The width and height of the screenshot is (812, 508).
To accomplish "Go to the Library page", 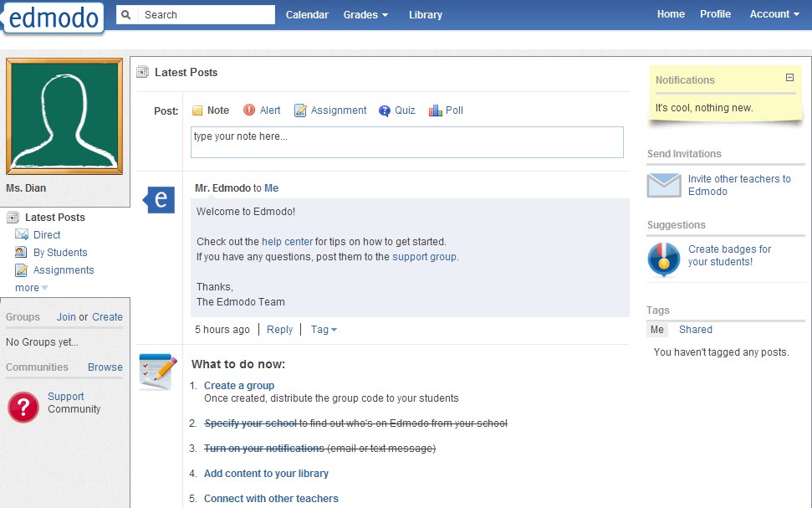I will (426, 14).
